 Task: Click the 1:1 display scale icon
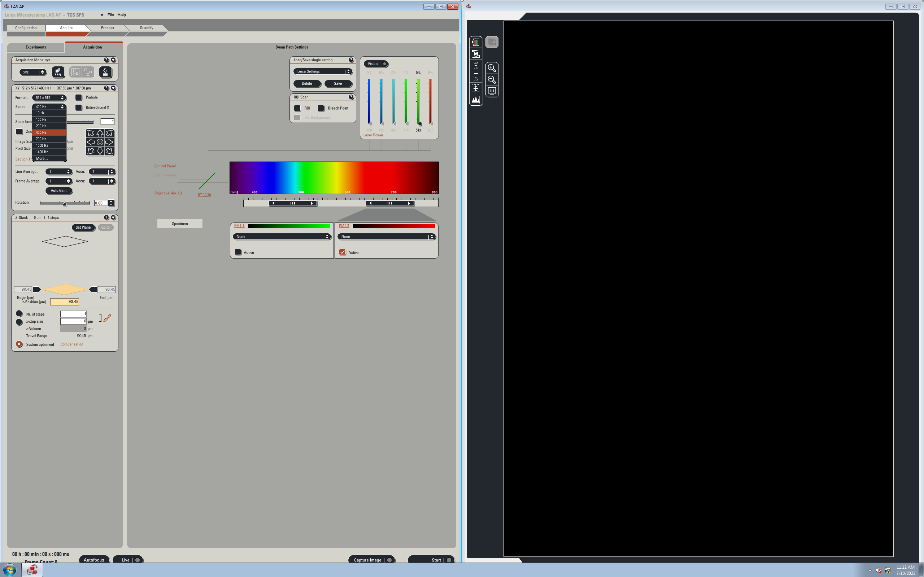click(x=492, y=91)
